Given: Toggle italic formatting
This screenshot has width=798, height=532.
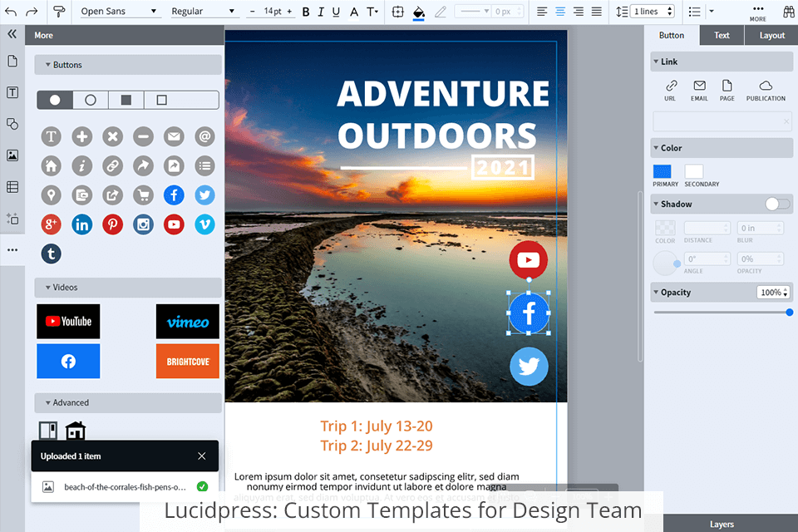Looking at the screenshot, I should [x=321, y=12].
